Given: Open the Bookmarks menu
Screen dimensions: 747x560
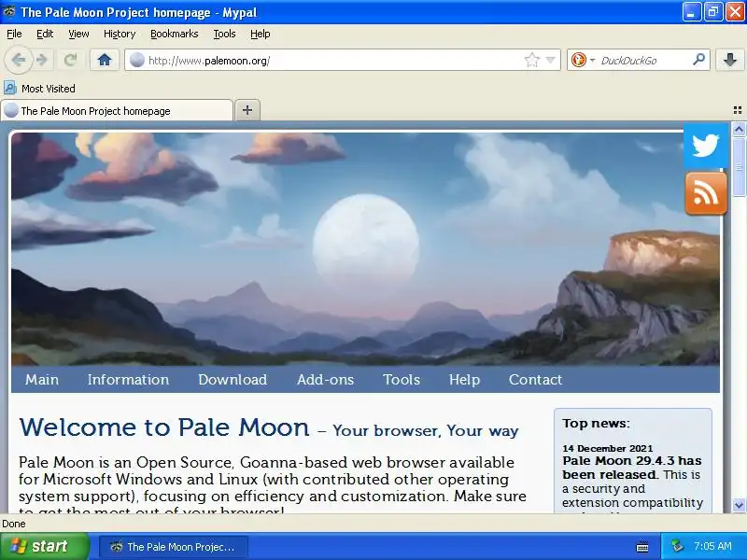Looking at the screenshot, I should pos(175,34).
